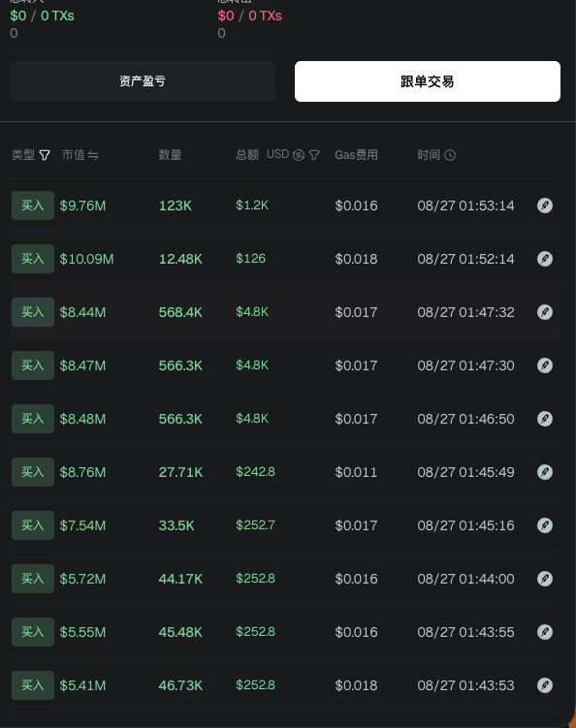
Task: Click the 买入 tag in $5.41M row
Action: (33, 685)
